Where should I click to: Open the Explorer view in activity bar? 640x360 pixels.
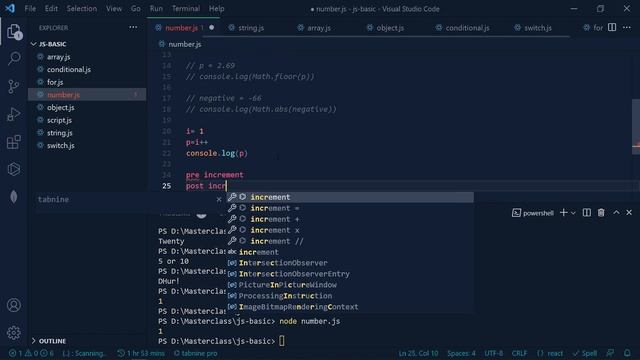(x=14, y=32)
